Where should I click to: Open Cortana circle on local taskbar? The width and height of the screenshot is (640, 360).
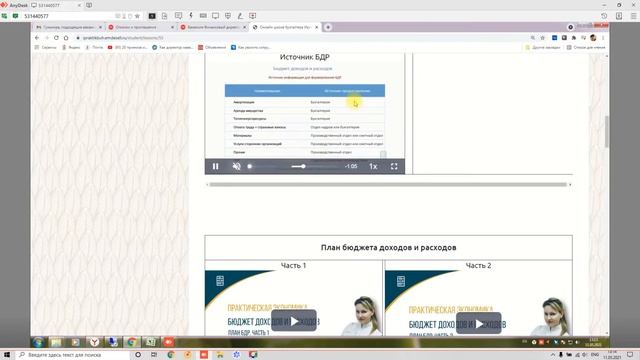(138, 355)
